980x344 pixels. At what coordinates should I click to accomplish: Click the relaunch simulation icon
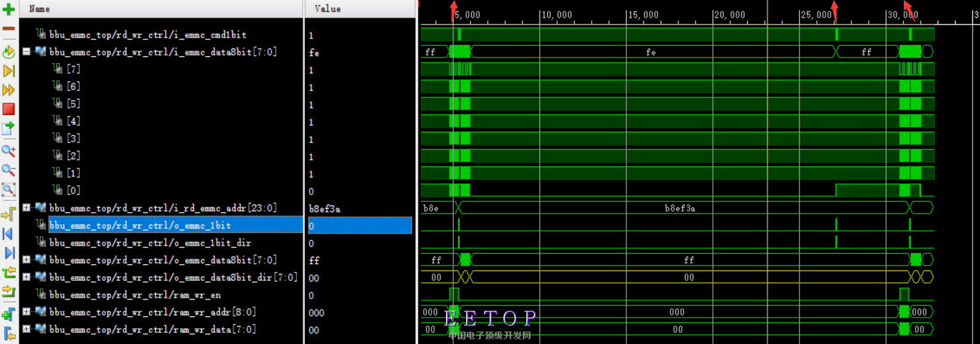coord(8,128)
